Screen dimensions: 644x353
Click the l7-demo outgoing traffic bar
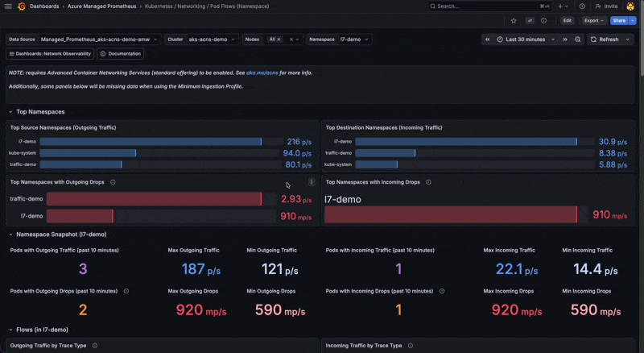151,142
